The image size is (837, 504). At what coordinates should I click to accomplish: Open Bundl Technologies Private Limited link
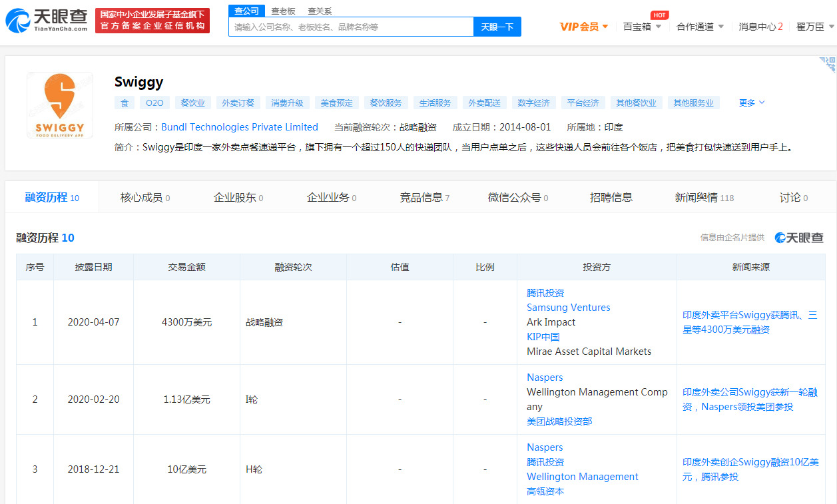(240, 126)
